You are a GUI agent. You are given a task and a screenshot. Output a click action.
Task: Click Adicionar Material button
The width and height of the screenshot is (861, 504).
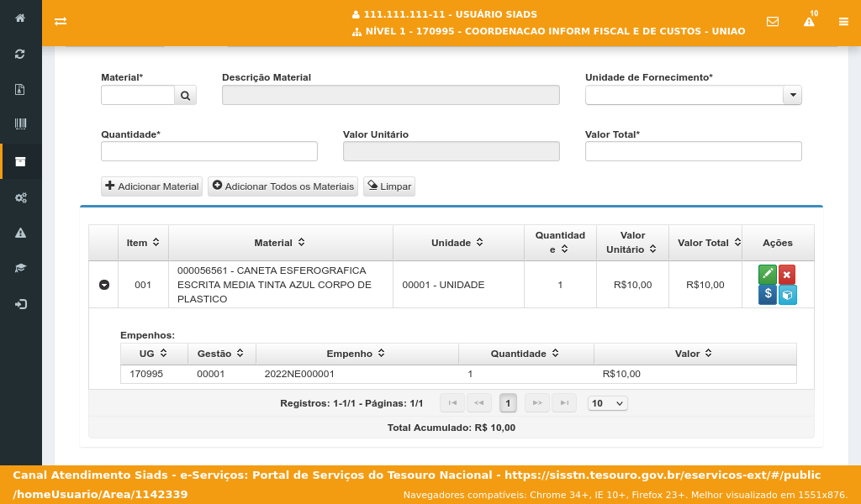[x=151, y=186]
